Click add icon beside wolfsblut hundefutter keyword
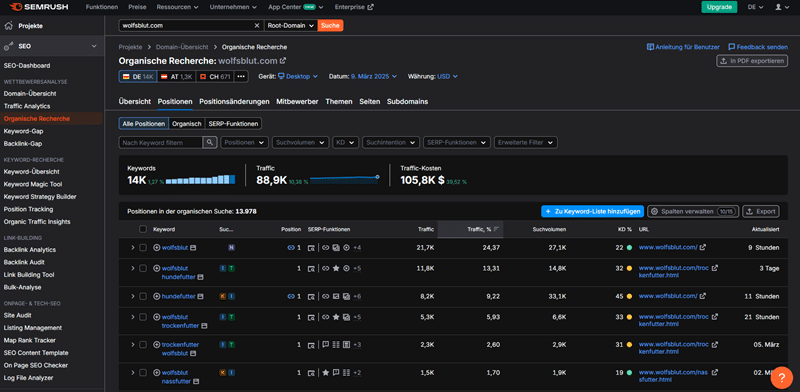Viewport: 800px width, 392px height. click(157, 268)
